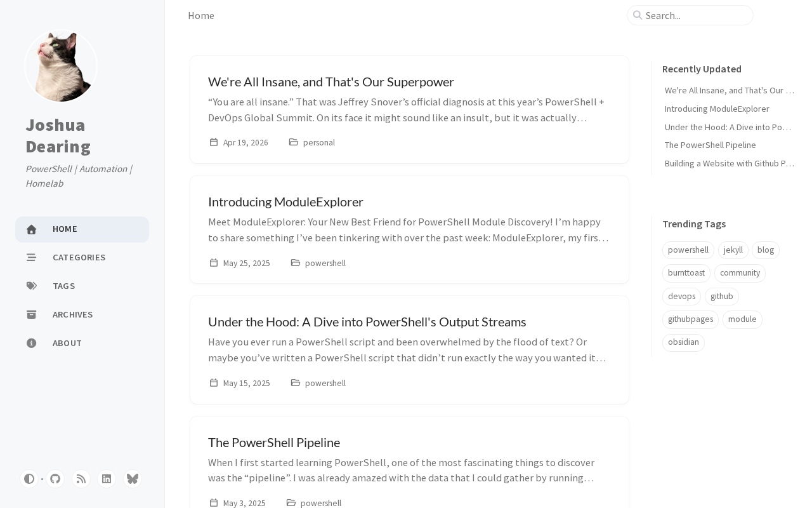The width and height of the screenshot is (812, 508).
Task: Open the Tags icon in sidebar
Action: click(x=32, y=286)
